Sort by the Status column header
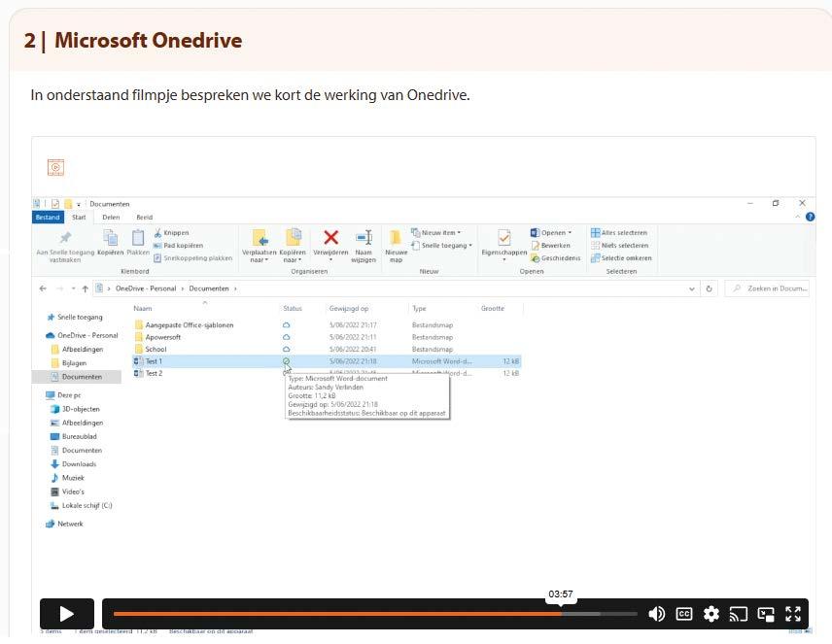Viewport: 832px width, 644px height. coord(293,308)
